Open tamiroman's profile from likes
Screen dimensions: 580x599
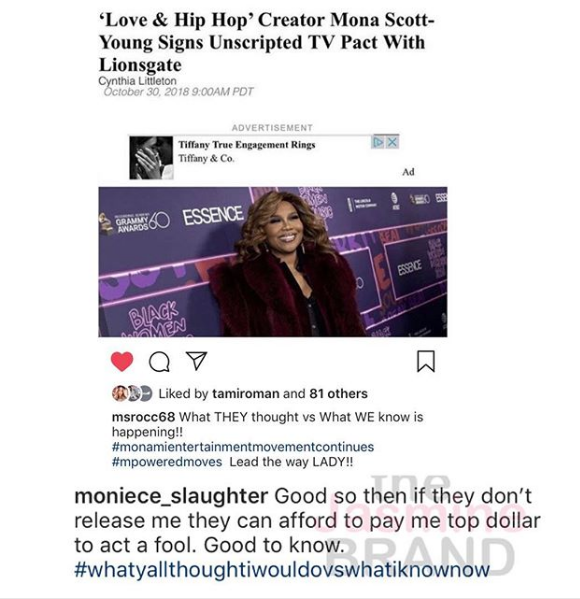point(245,393)
